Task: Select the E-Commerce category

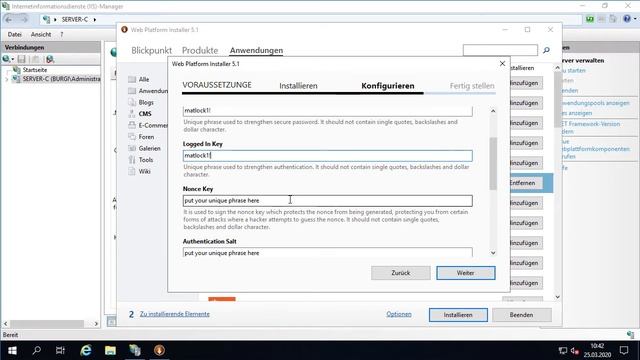Action: pyautogui.click(x=153, y=125)
